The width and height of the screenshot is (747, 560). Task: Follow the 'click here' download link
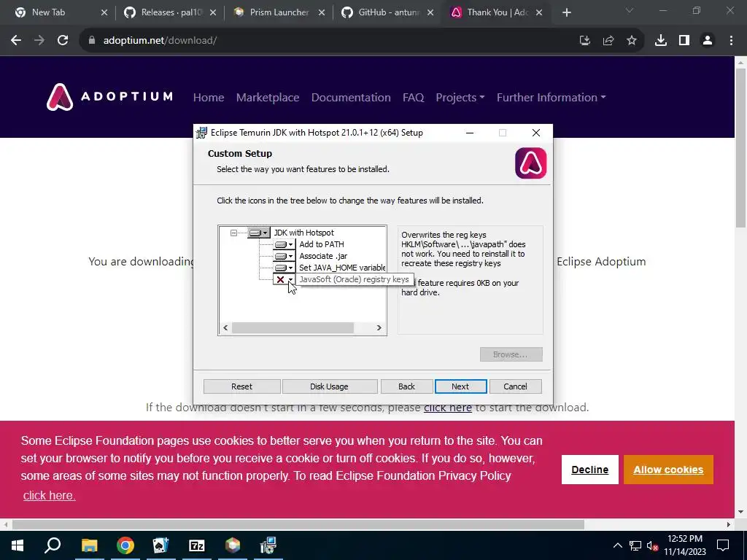coord(448,408)
